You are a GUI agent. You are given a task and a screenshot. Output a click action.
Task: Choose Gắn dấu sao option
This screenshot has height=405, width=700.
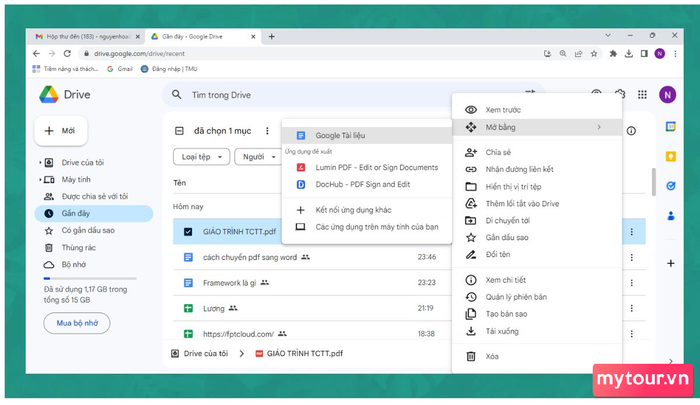[x=537, y=238]
